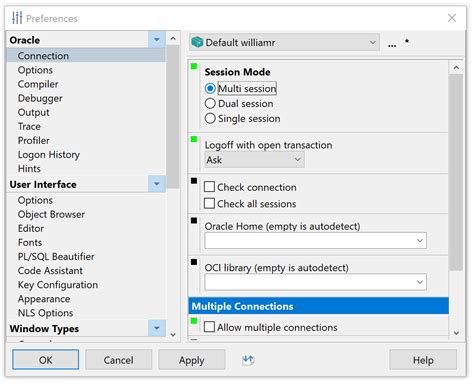Click the Cancel button
This screenshot has height=386, width=474.
coord(118,360)
